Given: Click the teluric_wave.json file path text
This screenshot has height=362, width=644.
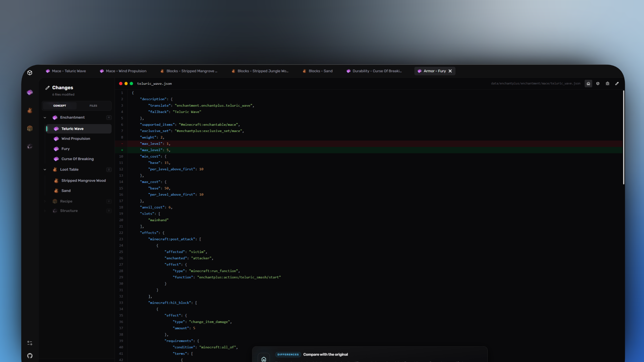Looking at the screenshot, I should (536, 83).
